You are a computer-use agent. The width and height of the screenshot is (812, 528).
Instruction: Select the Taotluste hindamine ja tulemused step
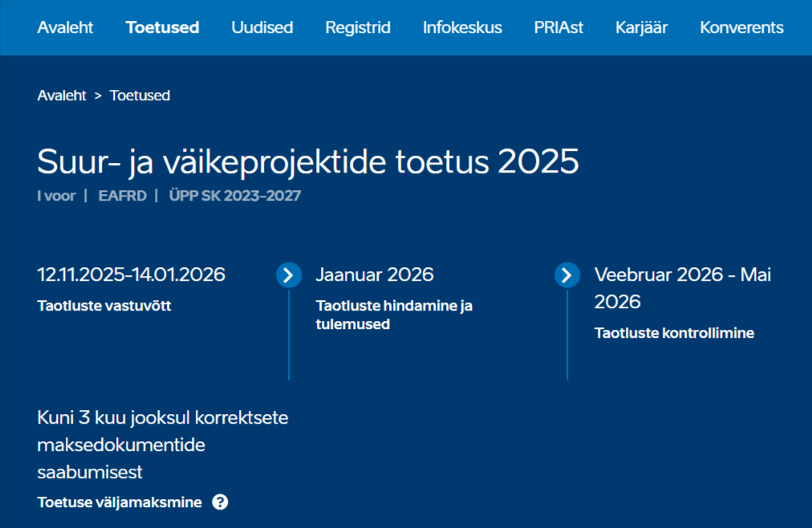pyautogui.click(x=394, y=315)
